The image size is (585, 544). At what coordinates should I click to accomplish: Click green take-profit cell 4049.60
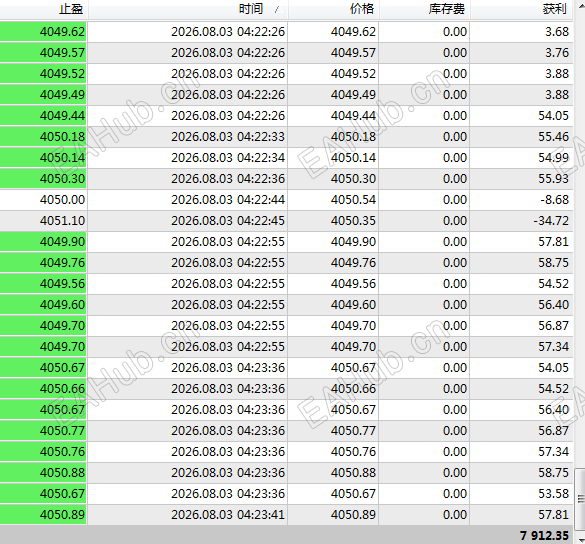pyautogui.click(x=43, y=304)
